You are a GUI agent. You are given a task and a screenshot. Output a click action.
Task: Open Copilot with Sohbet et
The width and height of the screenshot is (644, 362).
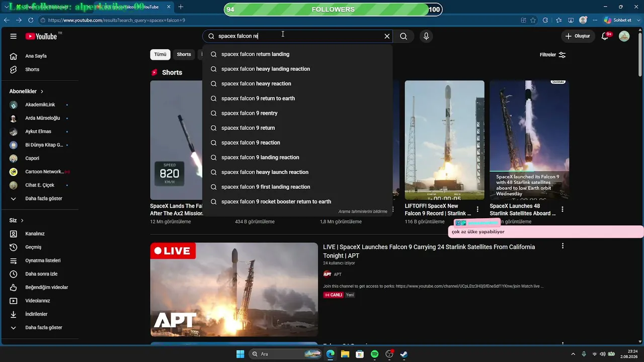(x=618, y=20)
